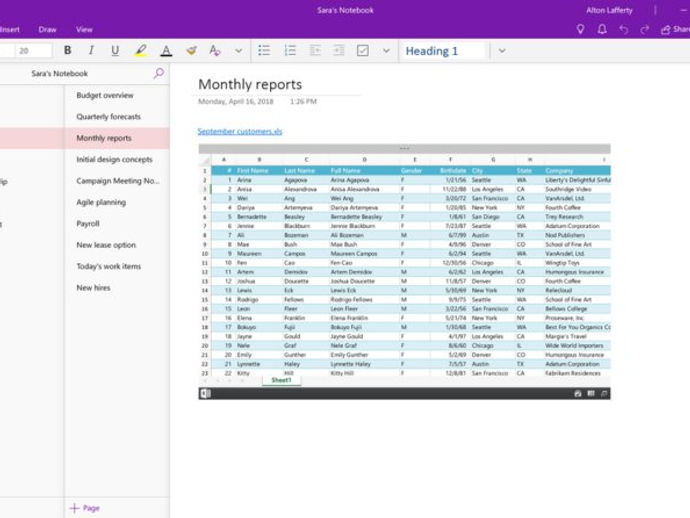Decrease paragraph indent
690x518 pixels.
click(x=315, y=51)
